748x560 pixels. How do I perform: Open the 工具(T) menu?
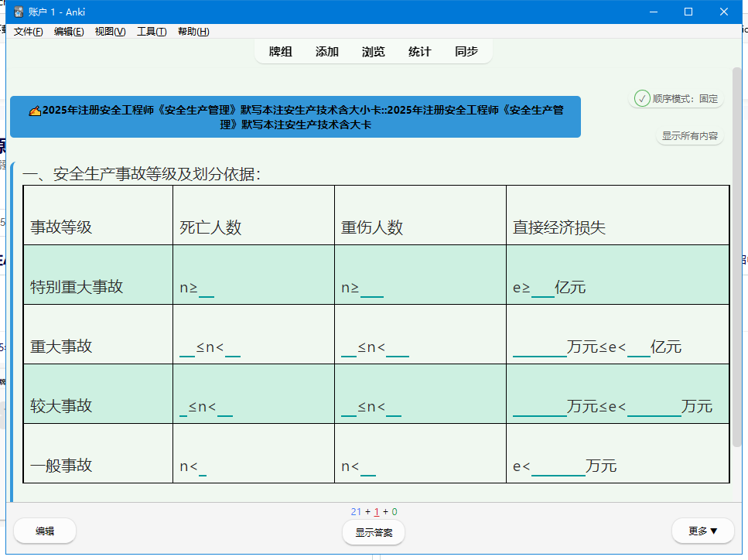[x=152, y=32]
